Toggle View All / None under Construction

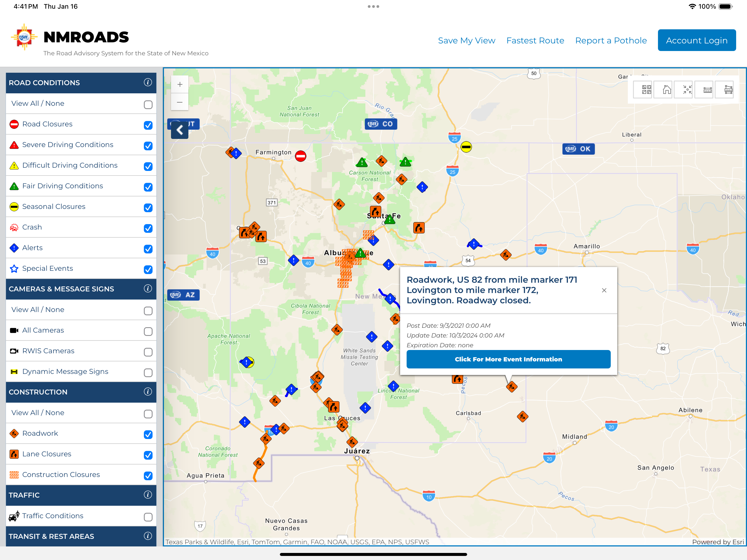point(148,414)
